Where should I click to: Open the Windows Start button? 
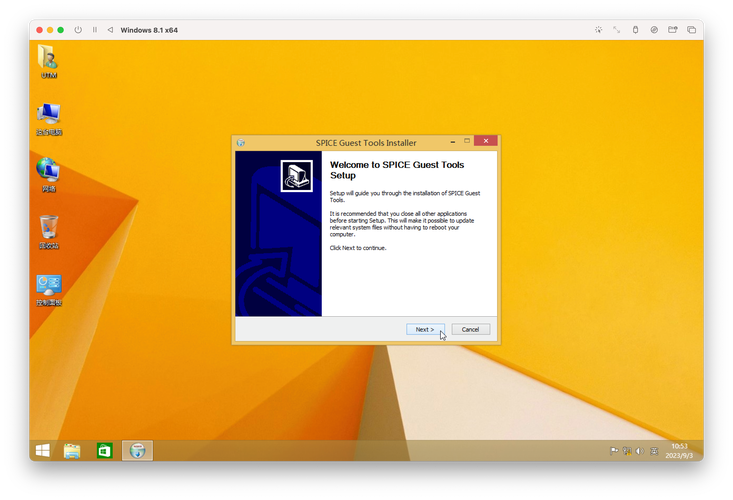pos(43,451)
